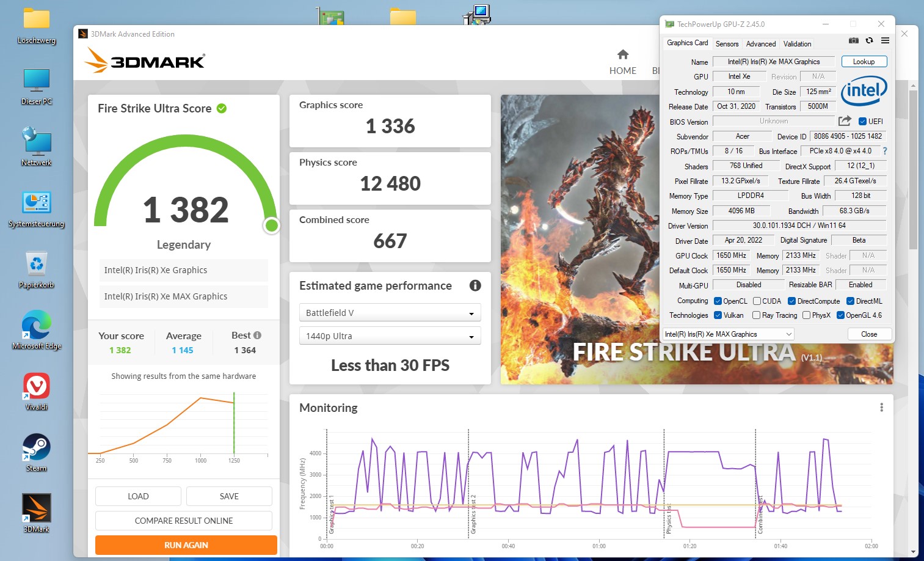Click the Best score info icon
924x561 pixels.
(258, 335)
